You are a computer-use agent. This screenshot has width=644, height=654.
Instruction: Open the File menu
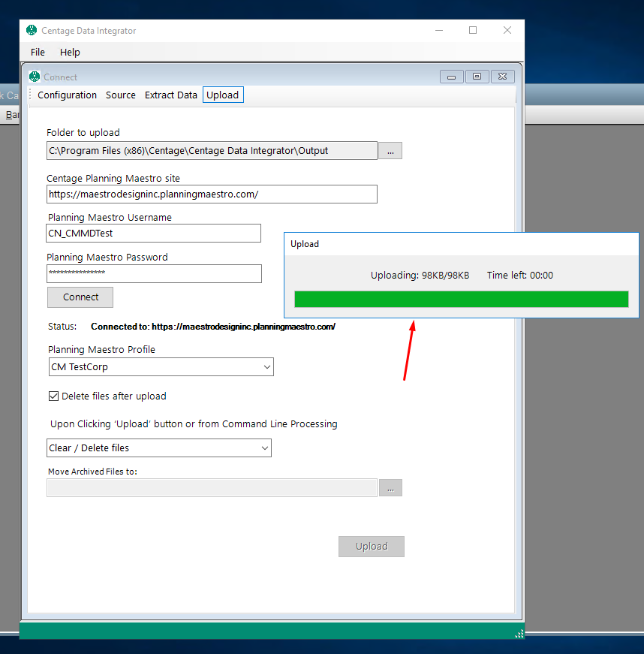[38, 52]
